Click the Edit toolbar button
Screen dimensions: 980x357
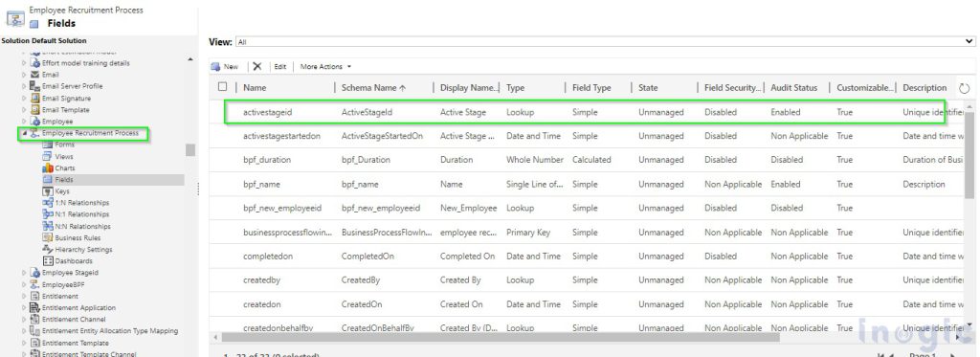tap(280, 66)
